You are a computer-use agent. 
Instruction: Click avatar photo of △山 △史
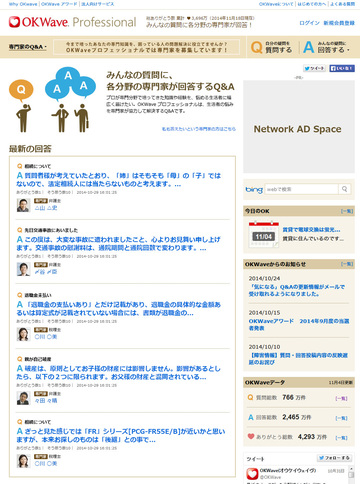pos(23,205)
